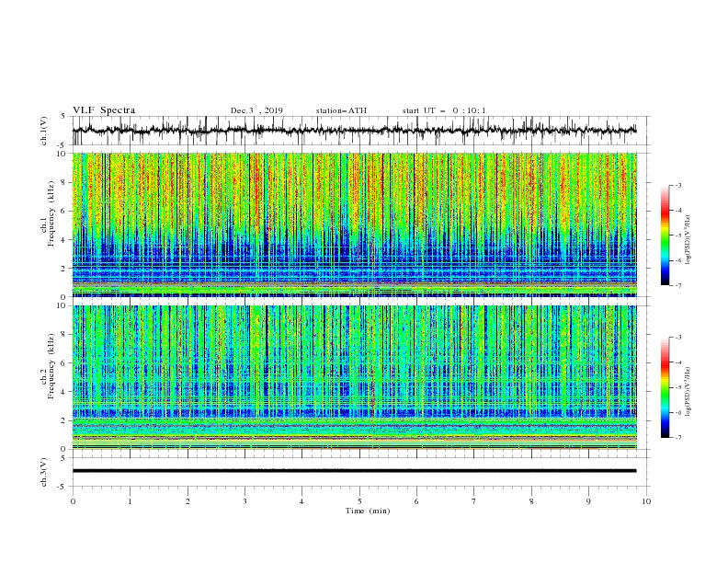Click the time axis tick label "3"
The image size is (728, 563).
click(245, 501)
